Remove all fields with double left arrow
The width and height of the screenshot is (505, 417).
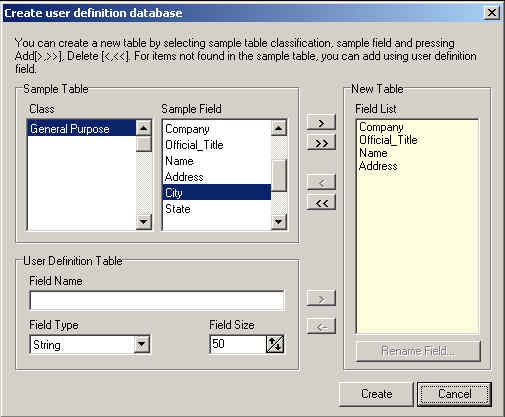(321, 202)
